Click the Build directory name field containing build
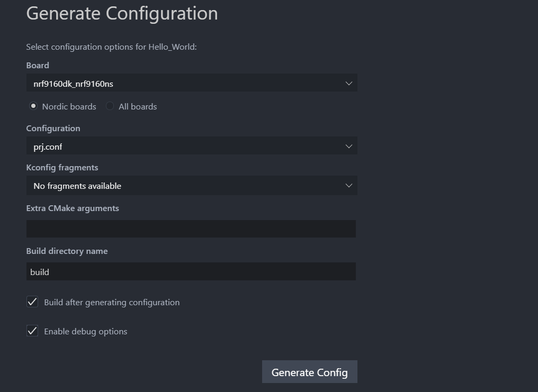The width and height of the screenshot is (538, 392). 191,272
